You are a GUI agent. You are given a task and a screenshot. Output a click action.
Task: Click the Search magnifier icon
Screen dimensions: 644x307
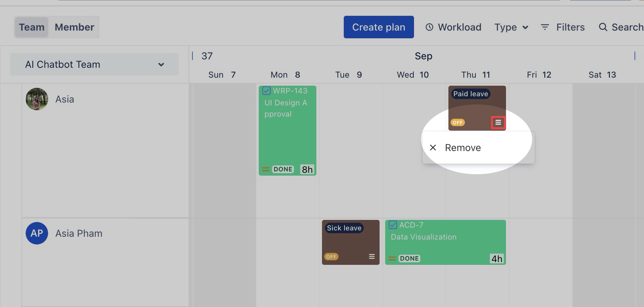click(603, 27)
